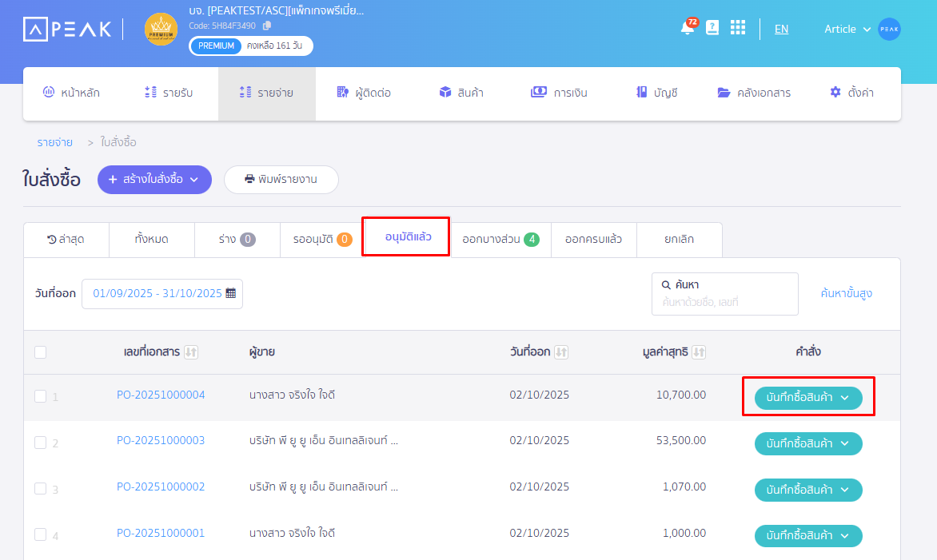Copy company code SH84F3490 using copy icon
937x560 pixels.
pyautogui.click(x=267, y=25)
